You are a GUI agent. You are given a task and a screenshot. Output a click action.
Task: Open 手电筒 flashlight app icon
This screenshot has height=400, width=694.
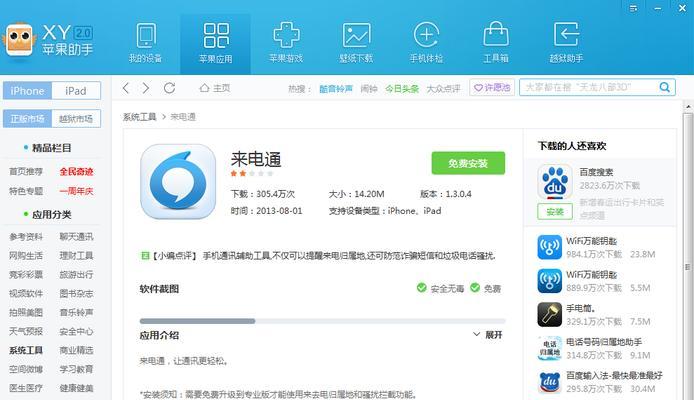pyautogui.click(x=549, y=314)
